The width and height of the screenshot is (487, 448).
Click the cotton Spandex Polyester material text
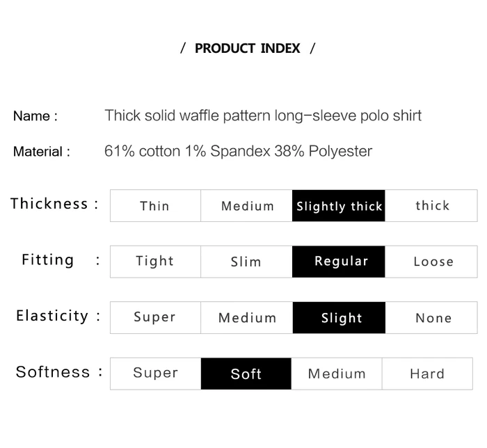click(x=238, y=151)
